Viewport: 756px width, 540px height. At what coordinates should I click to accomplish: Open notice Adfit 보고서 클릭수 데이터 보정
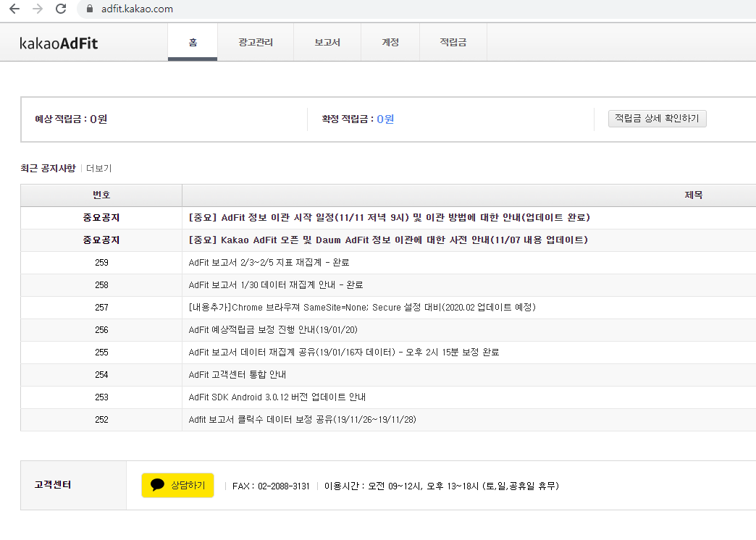pyautogui.click(x=302, y=419)
